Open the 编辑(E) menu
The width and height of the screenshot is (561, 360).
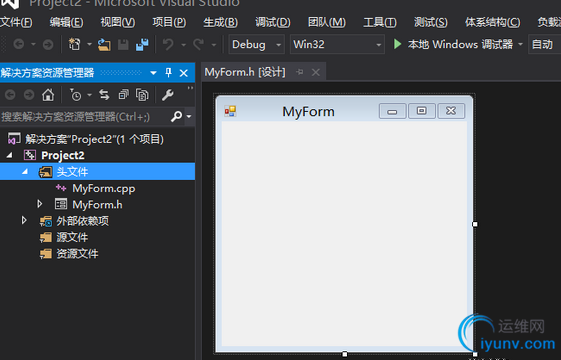click(67, 22)
